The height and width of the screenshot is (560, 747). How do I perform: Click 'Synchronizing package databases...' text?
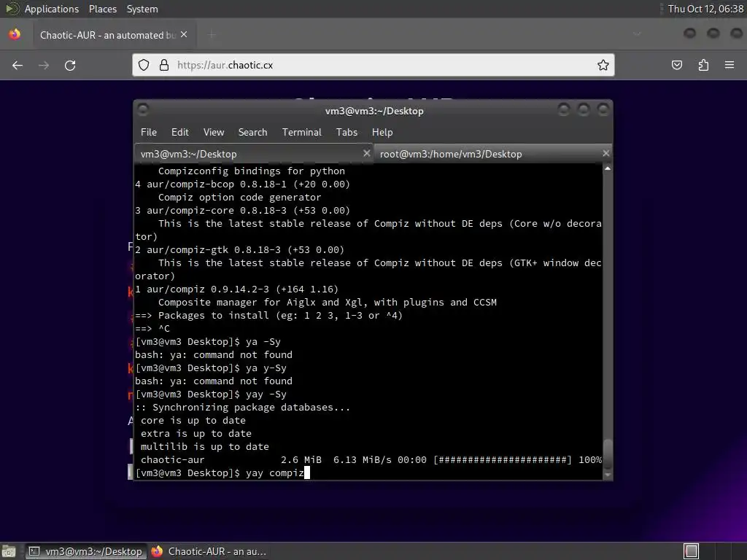[251, 407]
